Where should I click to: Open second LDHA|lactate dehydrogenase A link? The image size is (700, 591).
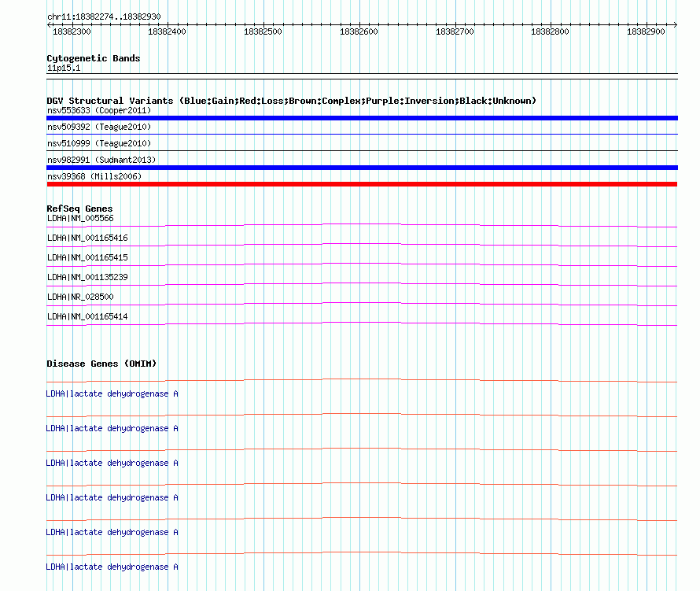click(112, 428)
